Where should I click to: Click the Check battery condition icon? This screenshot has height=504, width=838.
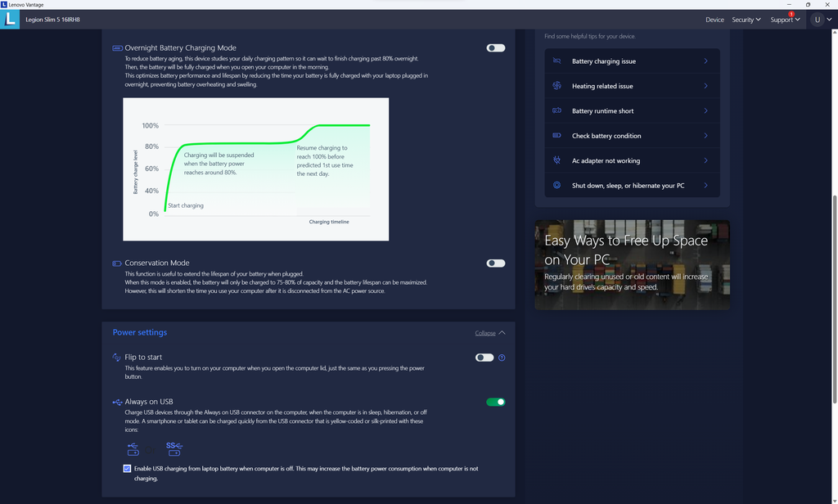coord(556,136)
